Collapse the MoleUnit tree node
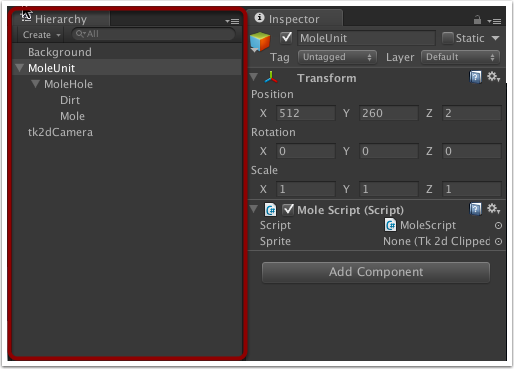 click(20, 68)
